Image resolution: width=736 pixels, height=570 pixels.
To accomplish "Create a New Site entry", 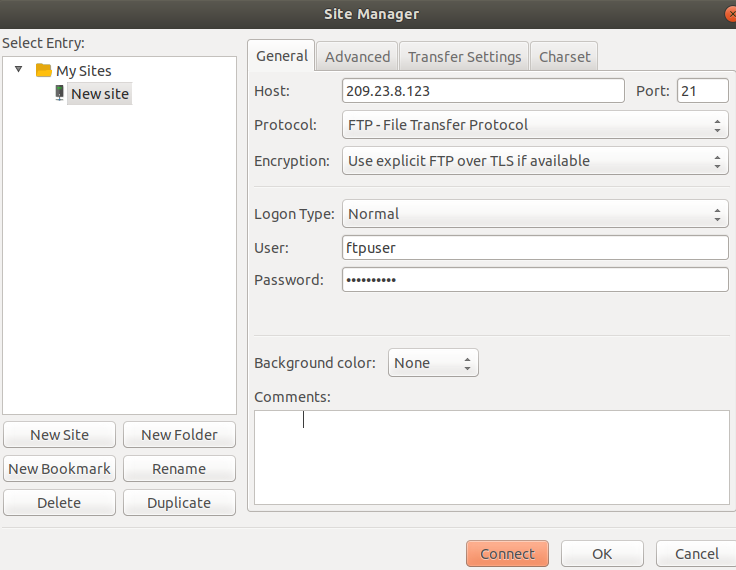I will 59,435.
